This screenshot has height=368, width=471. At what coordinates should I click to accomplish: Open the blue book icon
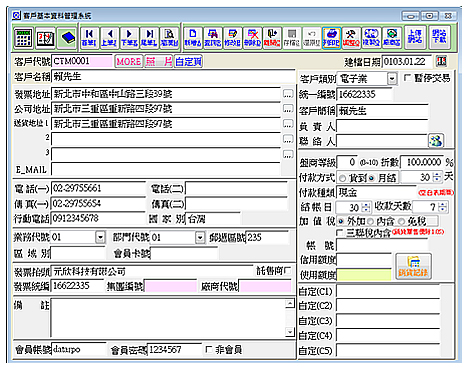[67, 38]
